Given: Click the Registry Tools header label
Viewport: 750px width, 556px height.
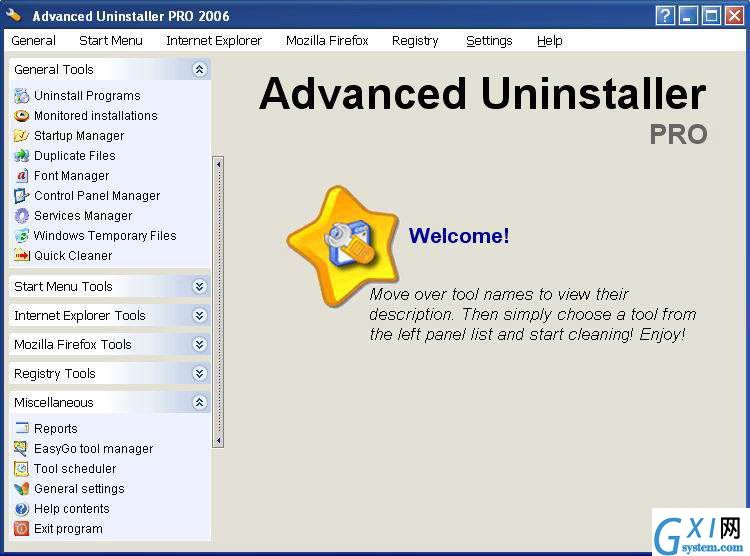Looking at the screenshot, I should pos(55,374).
